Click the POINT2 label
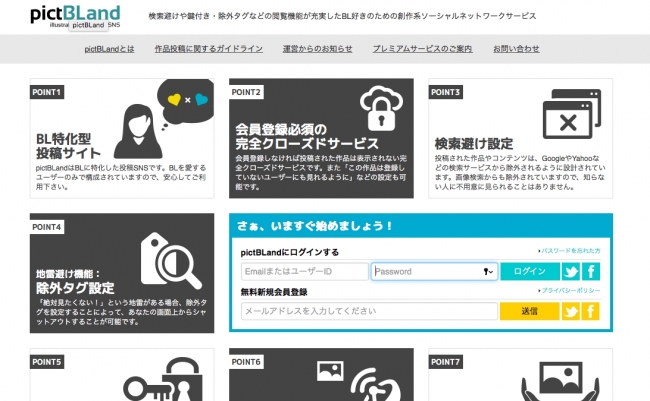Viewport: 650px width, 401px height. pyautogui.click(x=246, y=92)
